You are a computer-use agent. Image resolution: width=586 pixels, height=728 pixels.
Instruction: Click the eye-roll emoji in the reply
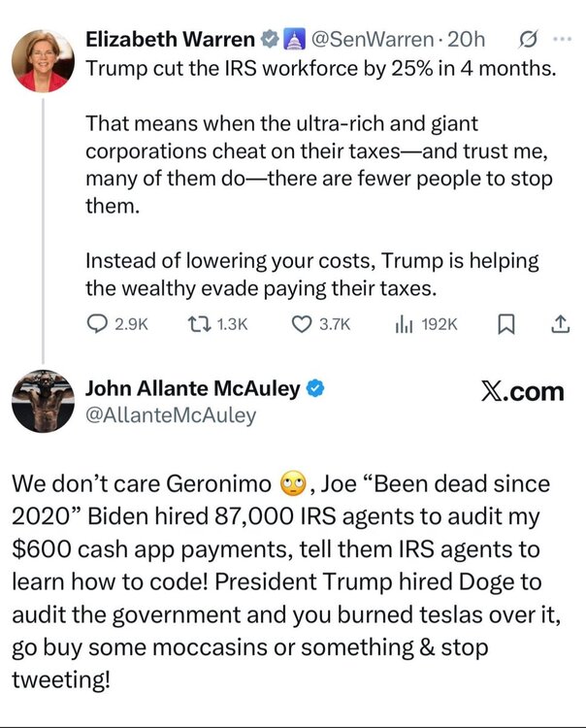point(292,482)
